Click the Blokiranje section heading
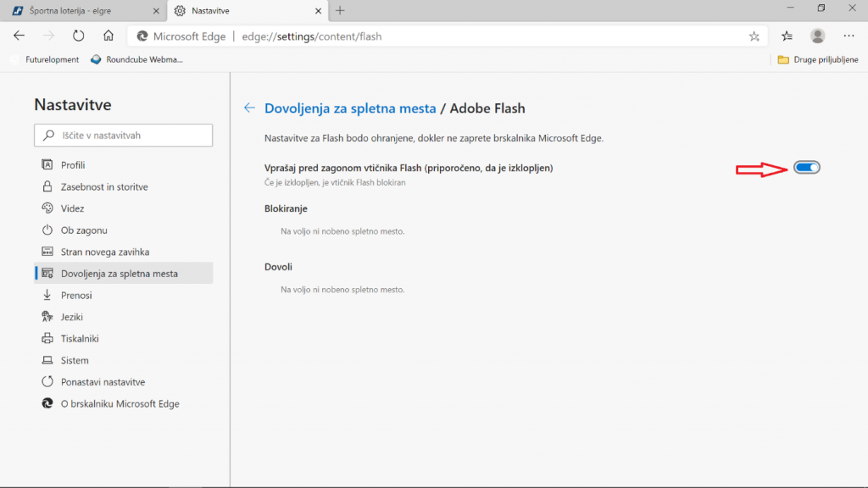868x488 pixels. [286, 208]
